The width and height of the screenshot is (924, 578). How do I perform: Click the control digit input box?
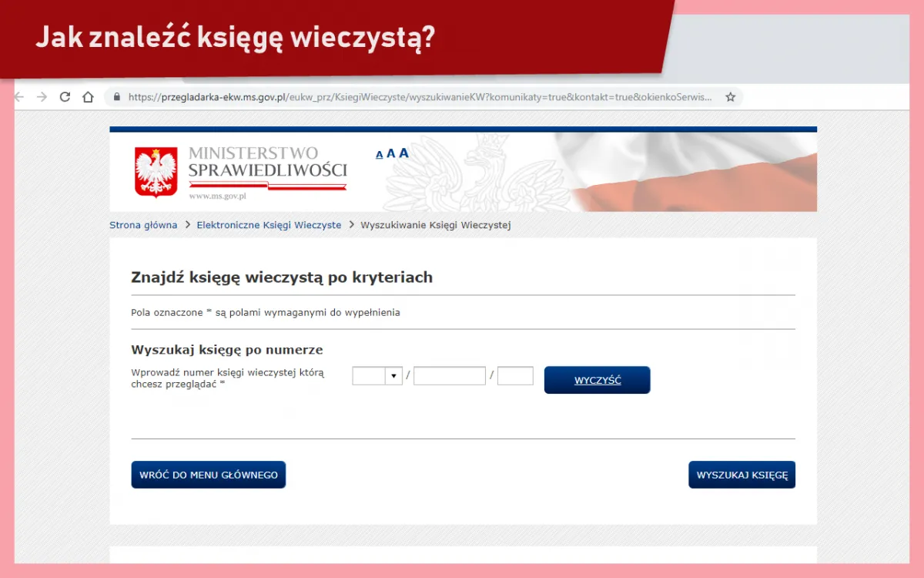coord(515,375)
